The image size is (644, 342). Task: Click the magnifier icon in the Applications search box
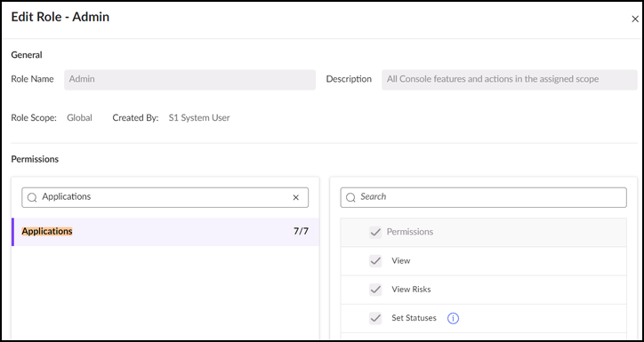(x=32, y=198)
